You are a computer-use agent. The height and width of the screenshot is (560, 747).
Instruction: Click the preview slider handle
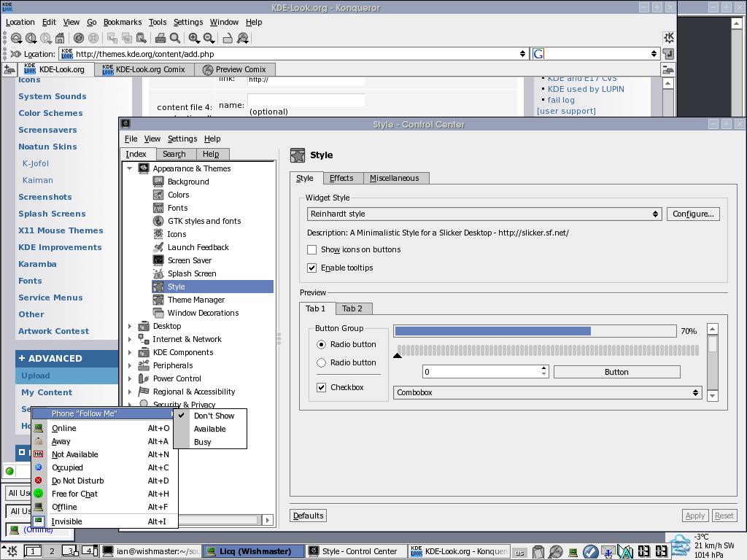[x=398, y=355]
